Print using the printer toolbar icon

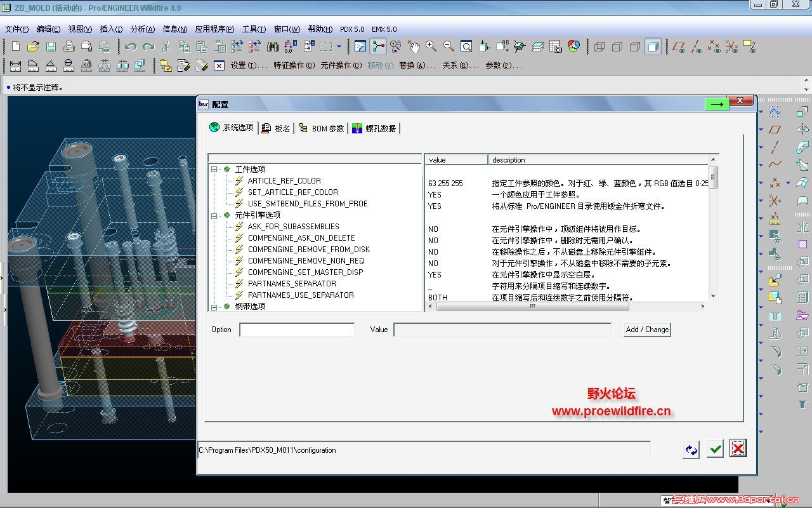(69, 46)
